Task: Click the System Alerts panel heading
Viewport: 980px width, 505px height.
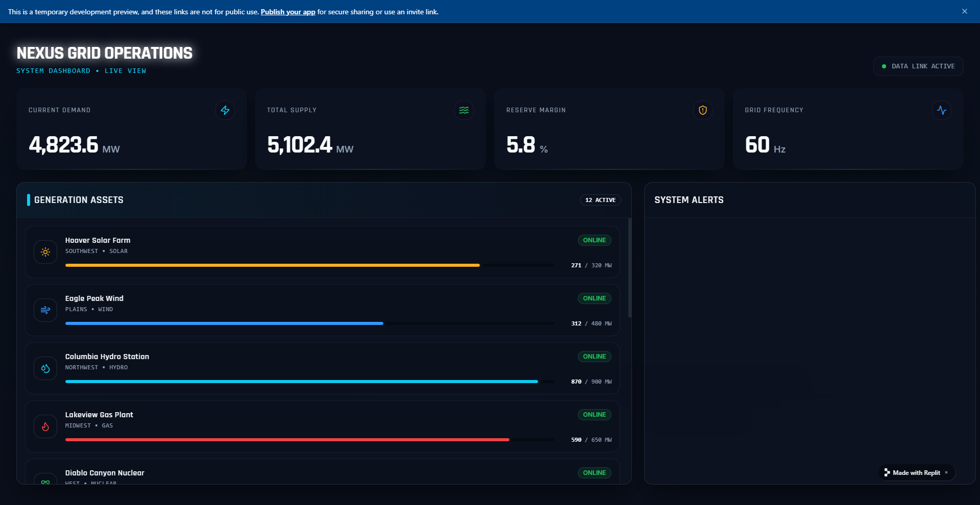Action: (x=689, y=200)
